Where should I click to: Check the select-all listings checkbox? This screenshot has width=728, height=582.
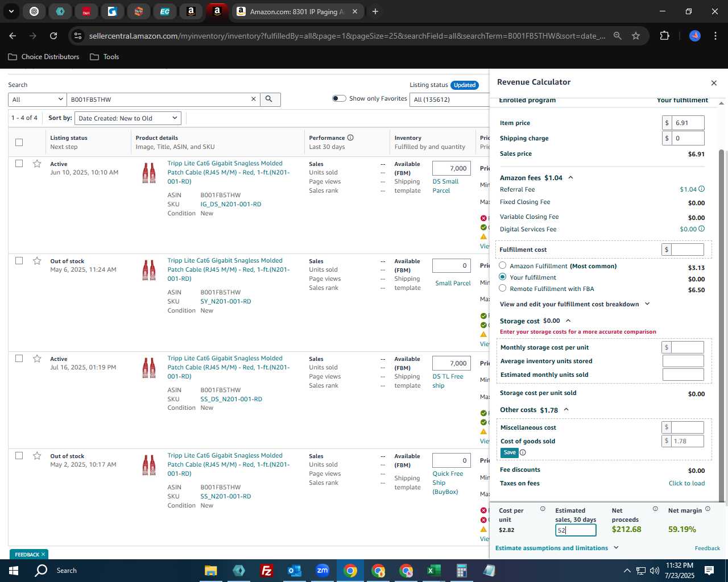coord(19,142)
